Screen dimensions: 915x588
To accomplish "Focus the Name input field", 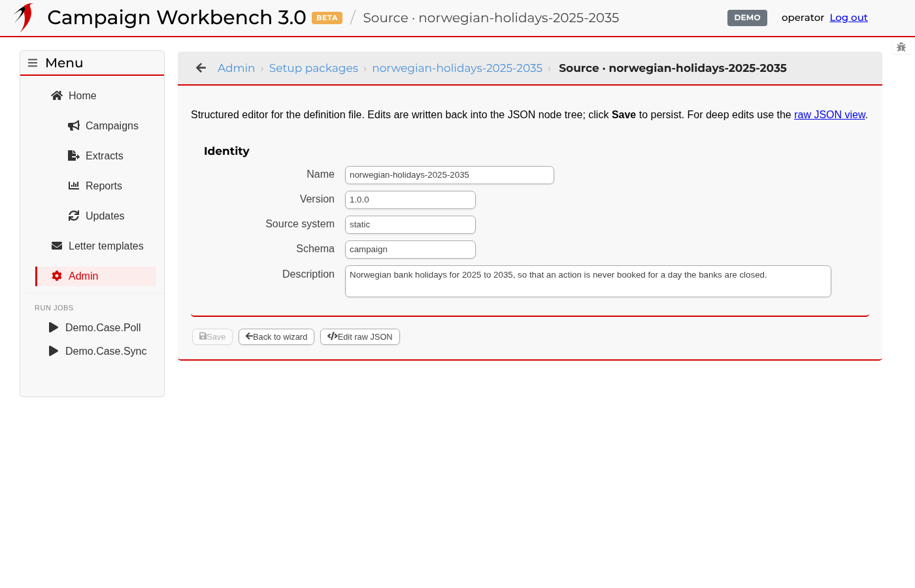I will 450,175.
